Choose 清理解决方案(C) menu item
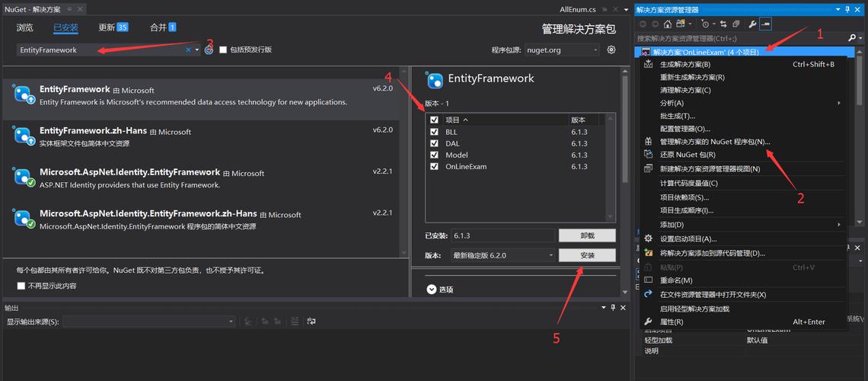868x381 pixels. [x=743, y=90]
